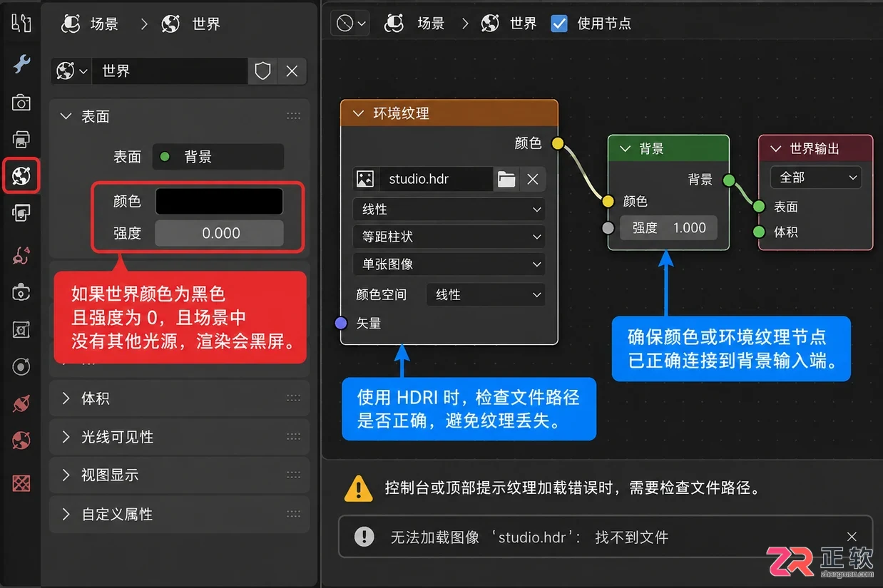Click the 世界 name field
Screen dimensions: 883x588
170,71
